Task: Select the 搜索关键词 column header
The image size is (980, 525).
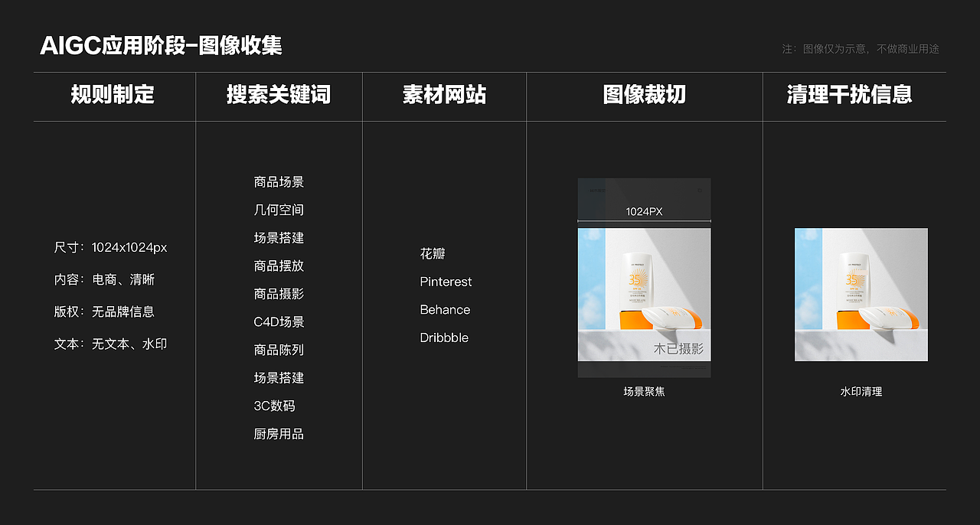Action: [x=279, y=96]
